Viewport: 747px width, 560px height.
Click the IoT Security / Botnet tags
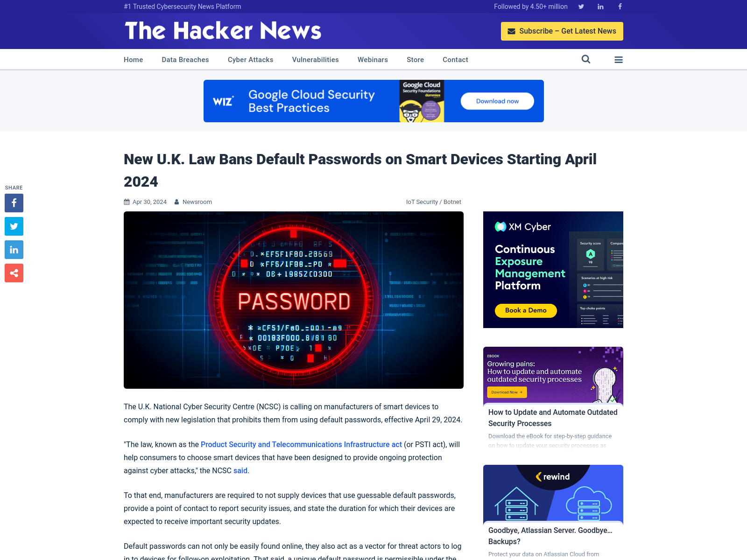[434, 202]
